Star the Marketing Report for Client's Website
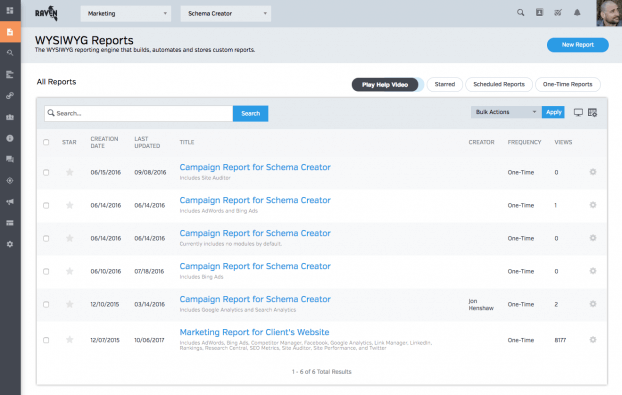622x395 pixels. tap(69, 340)
